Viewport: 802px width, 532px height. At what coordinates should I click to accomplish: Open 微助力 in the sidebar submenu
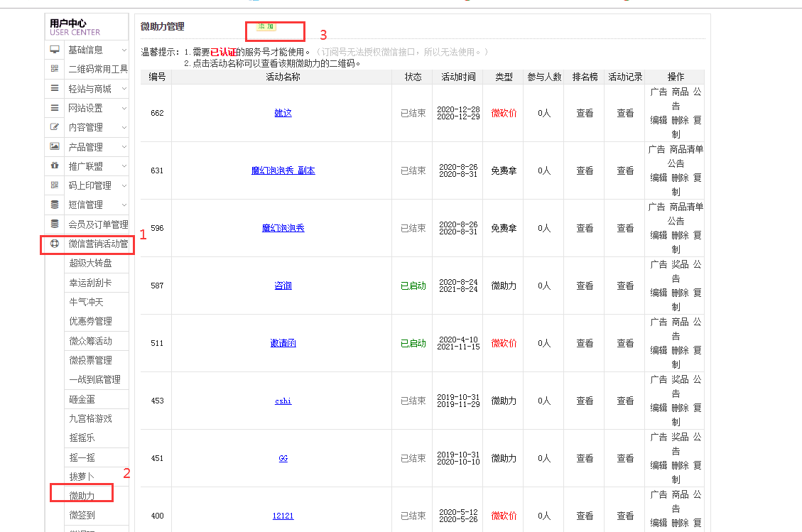81,495
